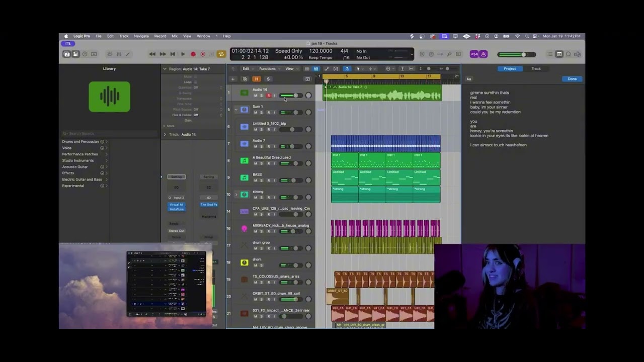Open the Mix menu
Screen dimensions: 644x362
point(175,36)
